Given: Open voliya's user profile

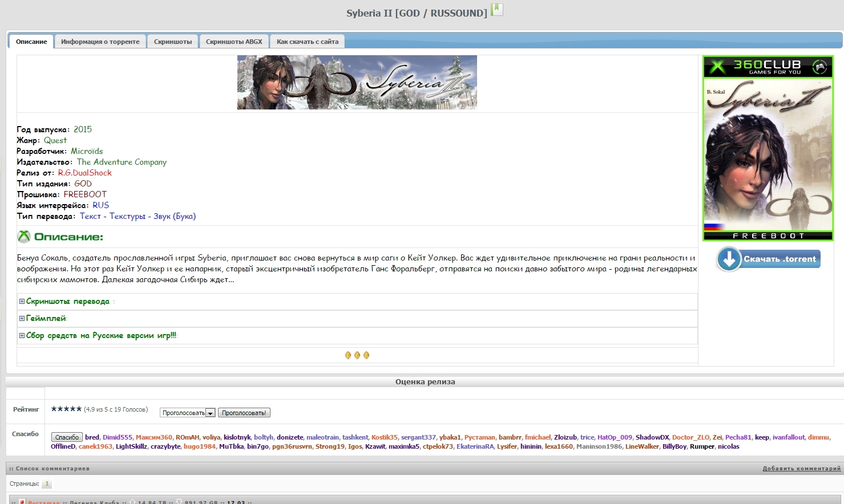Looking at the screenshot, I should 211,437.
